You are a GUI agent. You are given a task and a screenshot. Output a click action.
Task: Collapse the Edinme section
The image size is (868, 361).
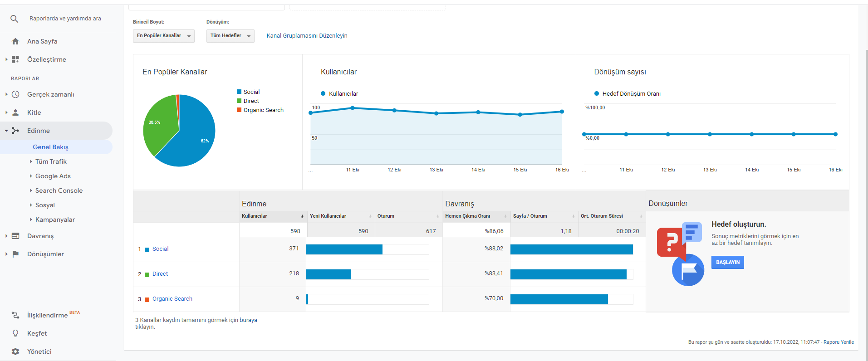point(6,131)
